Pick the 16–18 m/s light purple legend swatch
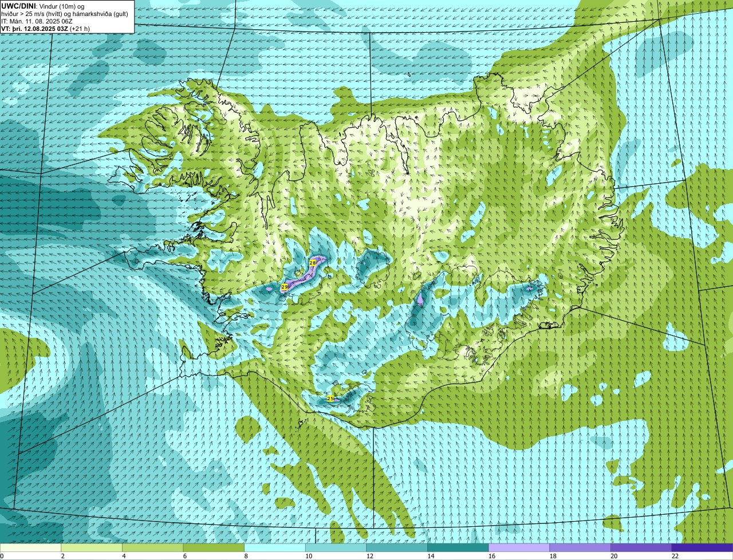This screenshot has height=560, width=733. (519, 547)
